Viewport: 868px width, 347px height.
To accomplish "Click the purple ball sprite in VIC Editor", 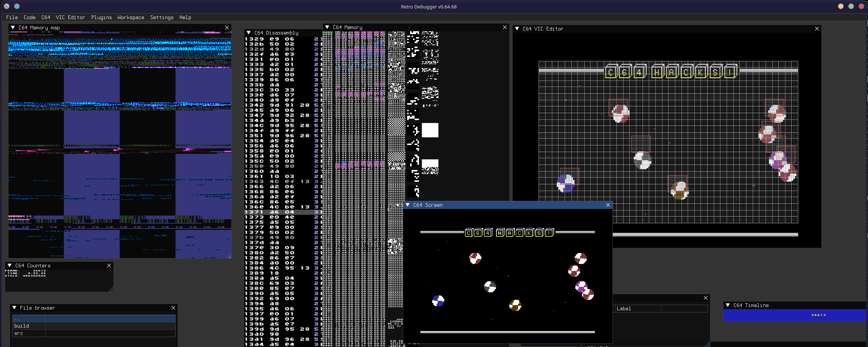I will tap(777, 160).
